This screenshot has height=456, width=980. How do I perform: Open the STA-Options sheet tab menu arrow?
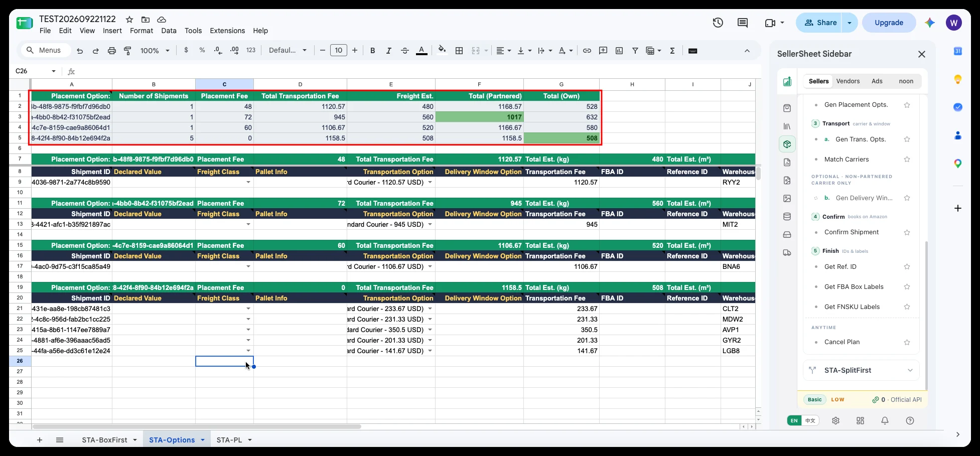tap(203, 440)
